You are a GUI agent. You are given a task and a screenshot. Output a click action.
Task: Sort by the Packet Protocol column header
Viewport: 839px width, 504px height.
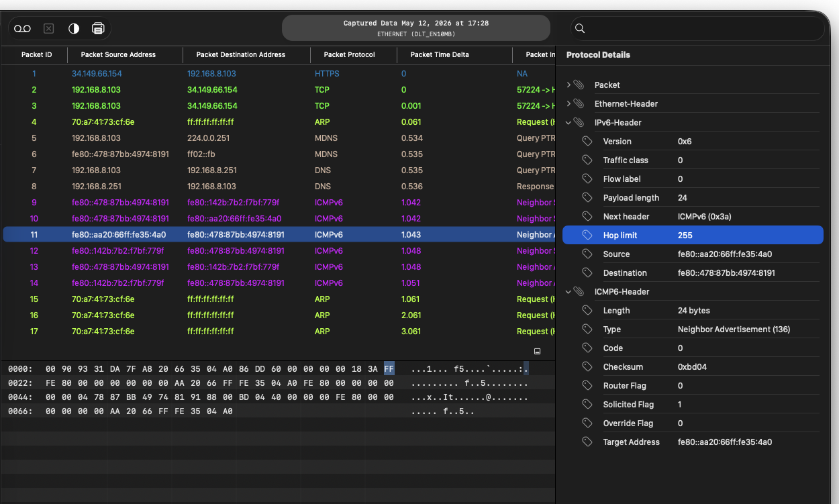(x=349, y=54)
